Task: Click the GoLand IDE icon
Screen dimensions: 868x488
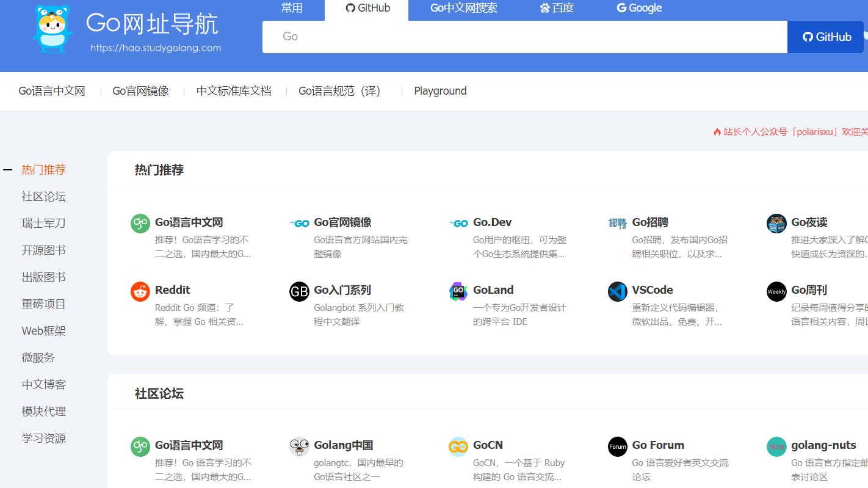Action: coord(458,291)
